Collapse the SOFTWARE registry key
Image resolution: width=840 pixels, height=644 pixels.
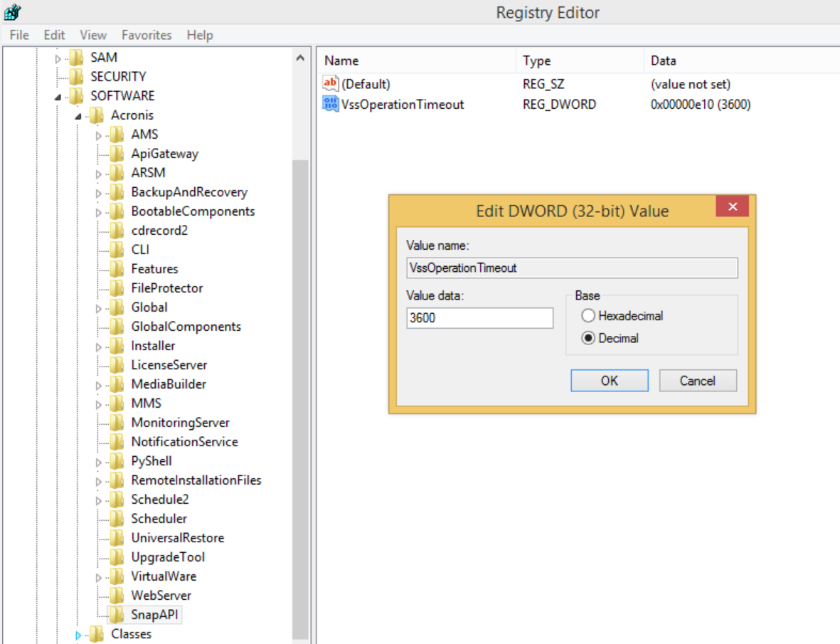pyautogui.click(x=58, y=97)
